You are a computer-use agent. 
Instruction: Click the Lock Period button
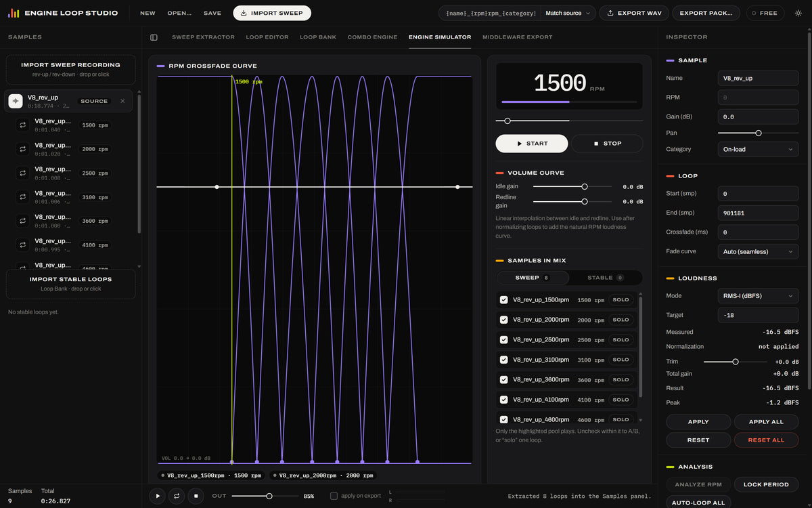click(x=766, y=484)
